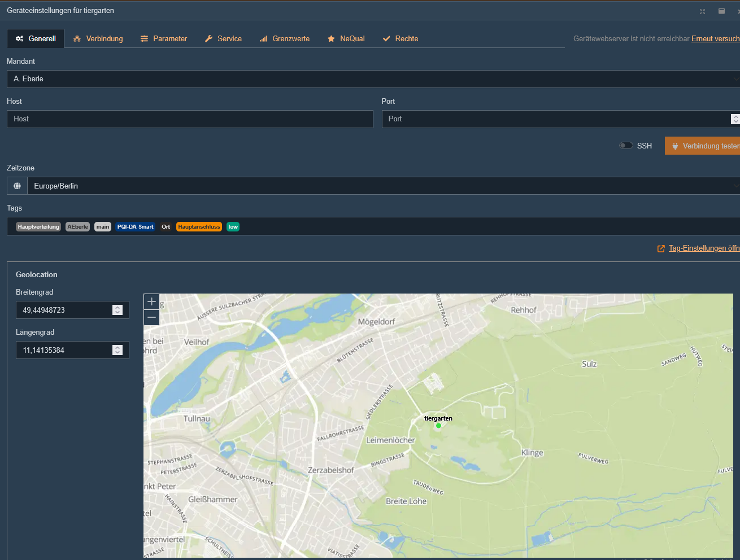Image resolution: width=740 pixels, height=560 pixels.
Task: Click the checkmark icon on the Rechte tab
Action: 386,38
